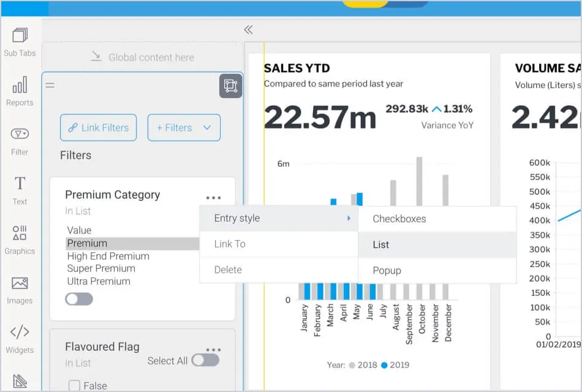The height and width of the screenshot is (392, 582).
Task: Click the filter panel layout icon
Action: 230,86
